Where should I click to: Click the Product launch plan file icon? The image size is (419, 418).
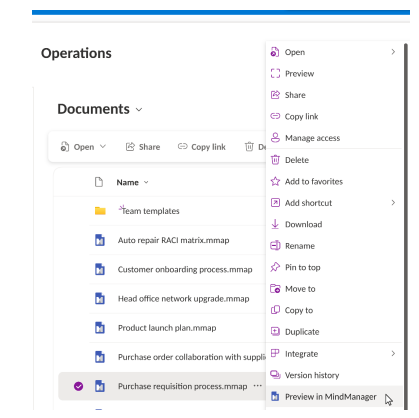[x=100, y=328]
